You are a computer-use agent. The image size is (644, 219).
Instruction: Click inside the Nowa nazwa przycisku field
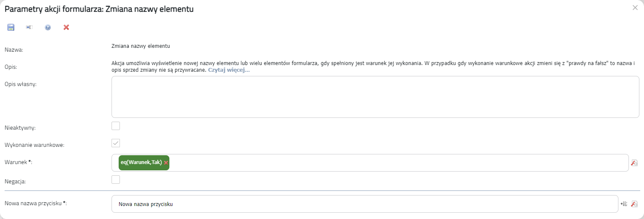tap(365, 204)
